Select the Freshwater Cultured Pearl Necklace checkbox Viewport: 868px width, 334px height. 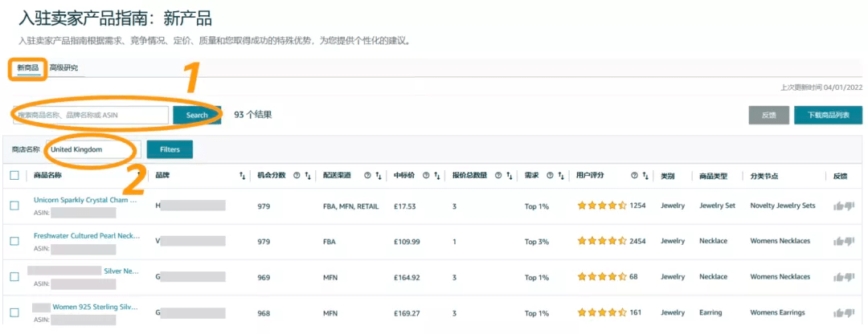(x=14, y=241)
